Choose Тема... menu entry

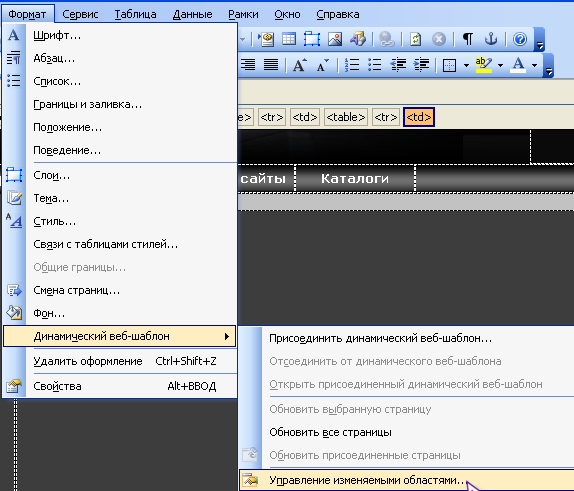(119, 198)
